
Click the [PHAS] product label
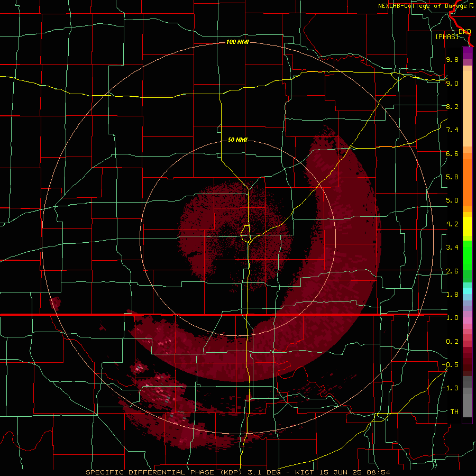pyautogui.click(x=447, y=36)
